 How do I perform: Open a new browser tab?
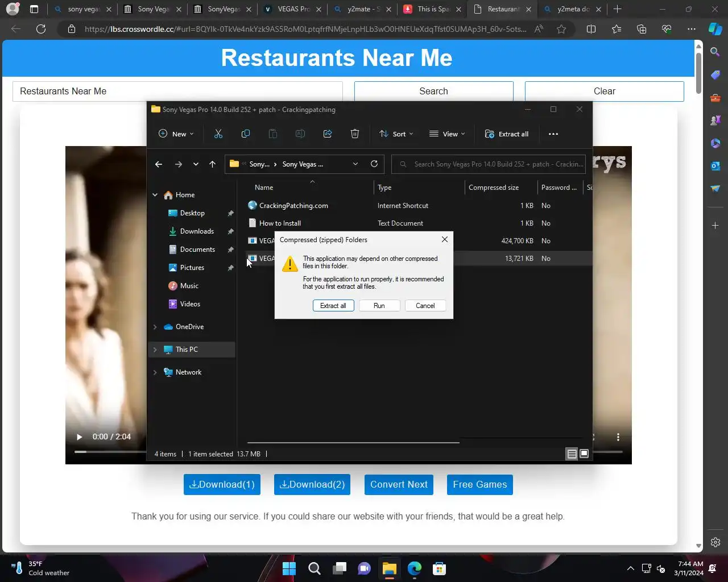click(618, 9)
